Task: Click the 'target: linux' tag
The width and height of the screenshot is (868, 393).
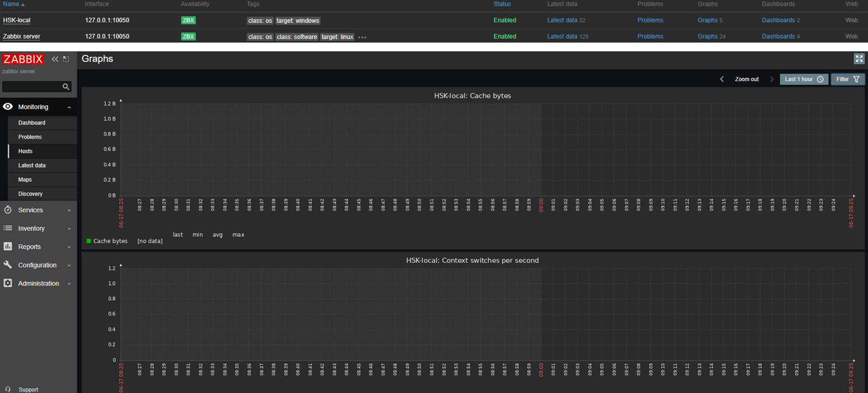Action: (338, 37)
